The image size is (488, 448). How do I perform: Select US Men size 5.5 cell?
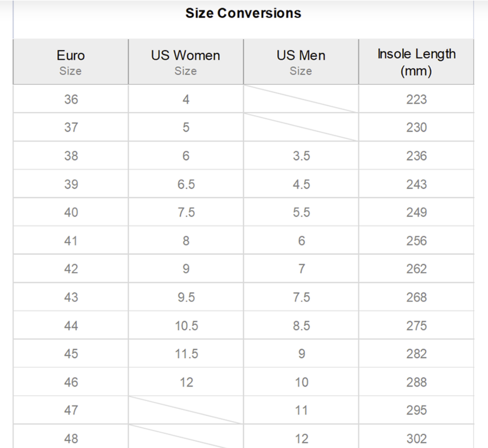[301, 213]
